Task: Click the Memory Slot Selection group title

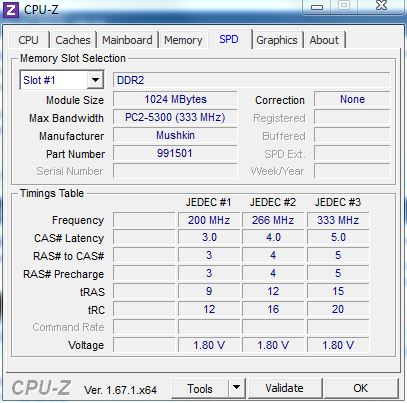Action: [73, 58]
